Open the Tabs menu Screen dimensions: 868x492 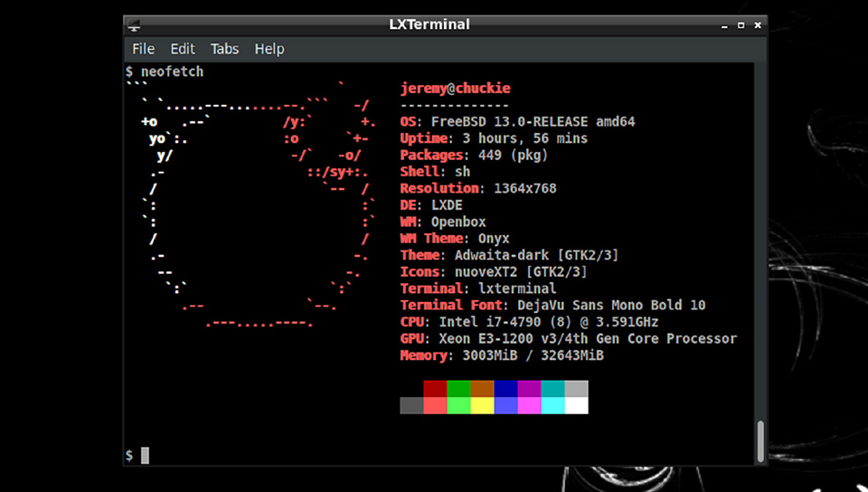point(224,49)
